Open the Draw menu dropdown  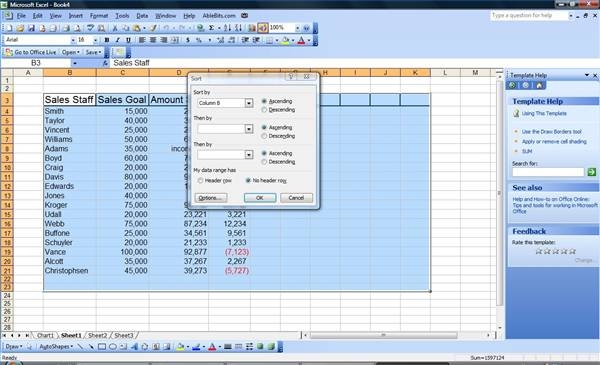click(13, 347)
